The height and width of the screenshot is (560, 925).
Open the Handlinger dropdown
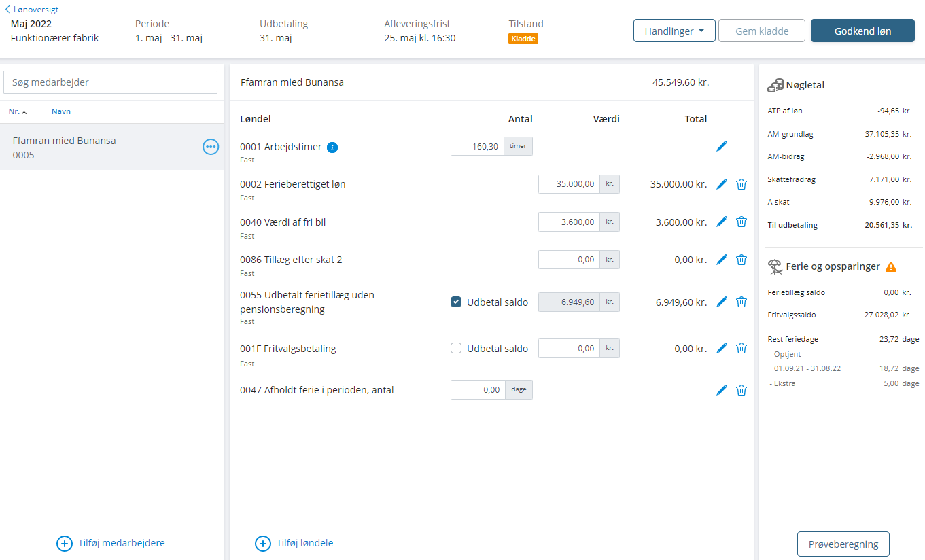[674, 31]
